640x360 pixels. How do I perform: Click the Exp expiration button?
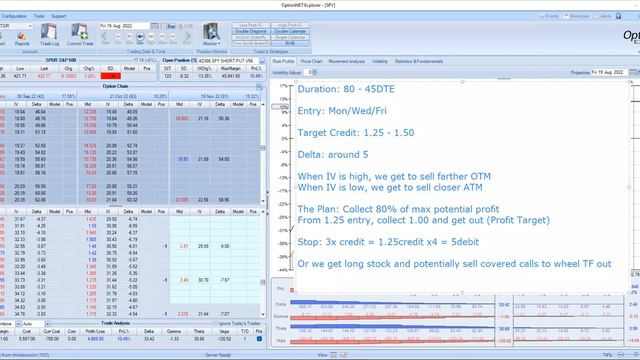(x=171, y=26)
